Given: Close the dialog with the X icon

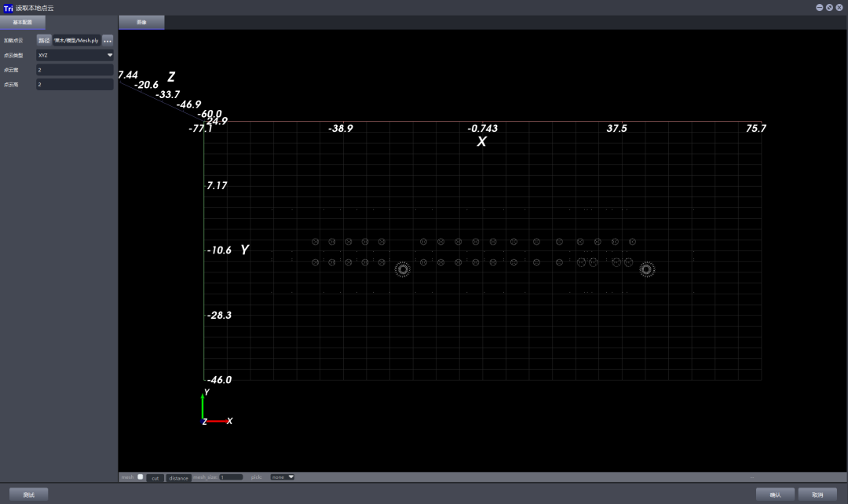Looking at the screenshot, I should coord(839,7).
